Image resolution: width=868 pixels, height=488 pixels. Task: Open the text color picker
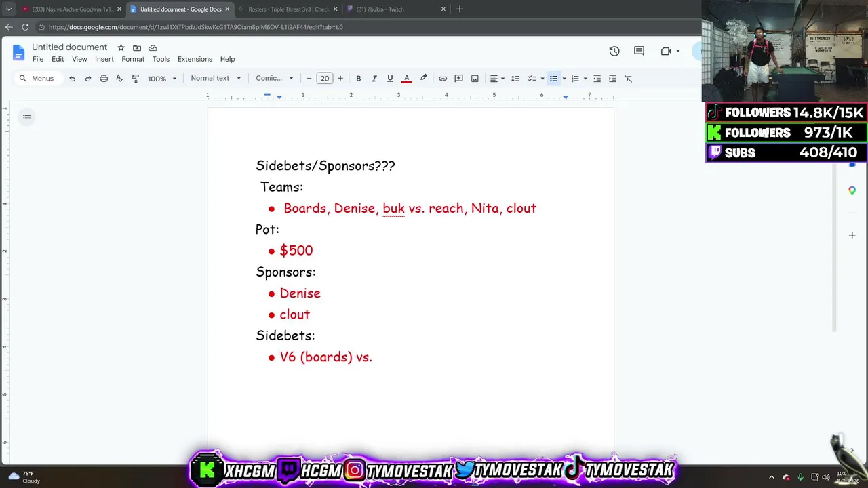point(406,79)
